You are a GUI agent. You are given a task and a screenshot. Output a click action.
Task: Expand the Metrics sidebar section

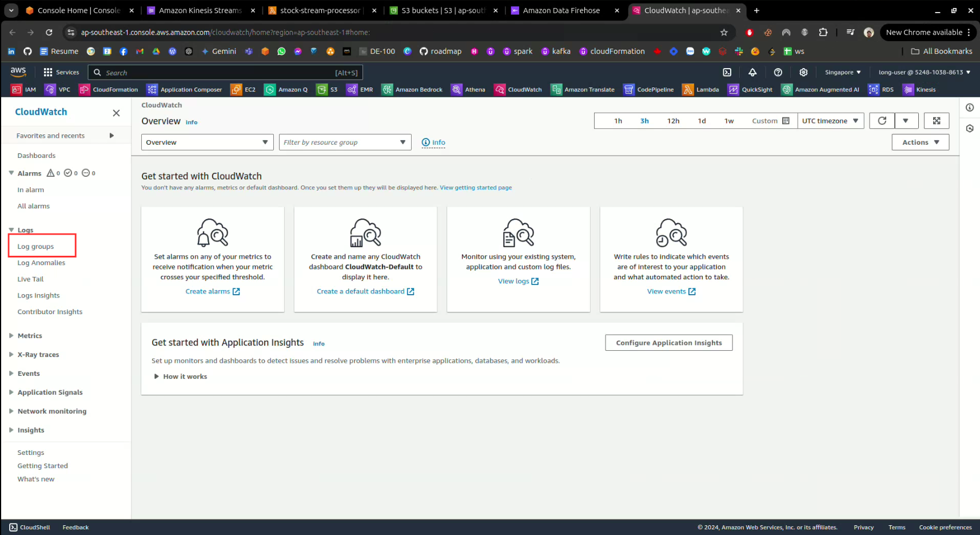(x=30, y=336)
